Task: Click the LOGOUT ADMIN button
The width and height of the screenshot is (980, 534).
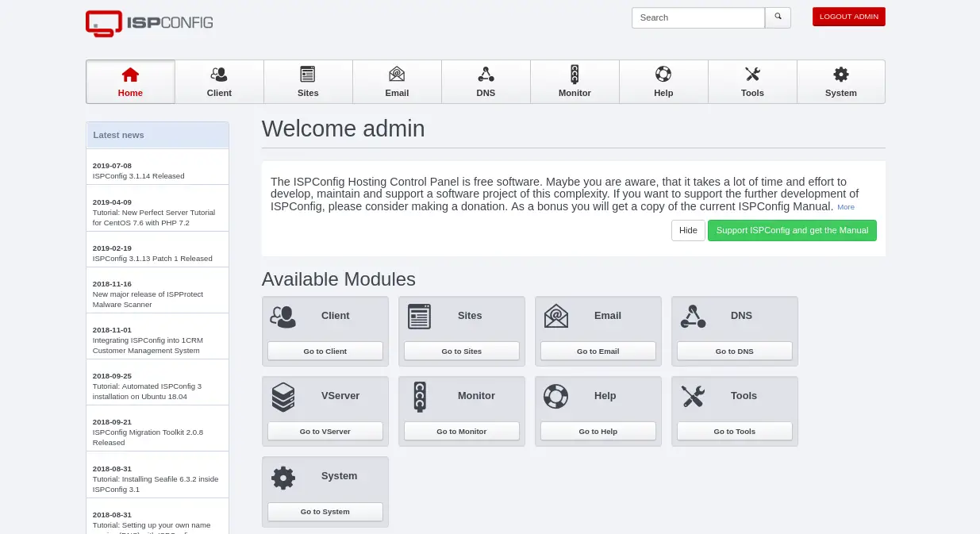Action: [849, 17]
